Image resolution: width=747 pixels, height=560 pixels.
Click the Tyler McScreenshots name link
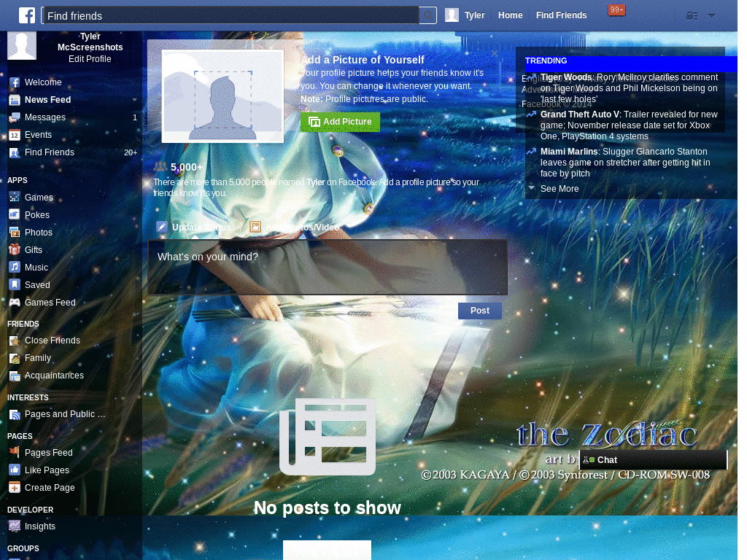click(90, 42)
